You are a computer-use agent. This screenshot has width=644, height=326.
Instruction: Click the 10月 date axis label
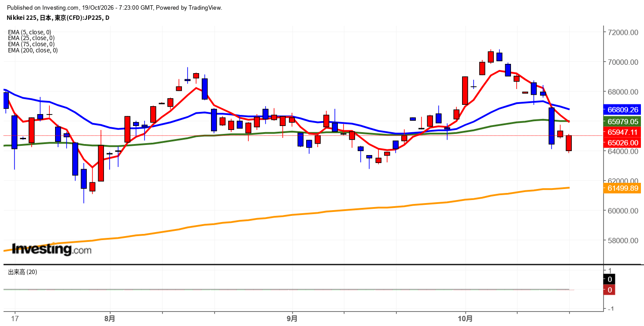465,318
